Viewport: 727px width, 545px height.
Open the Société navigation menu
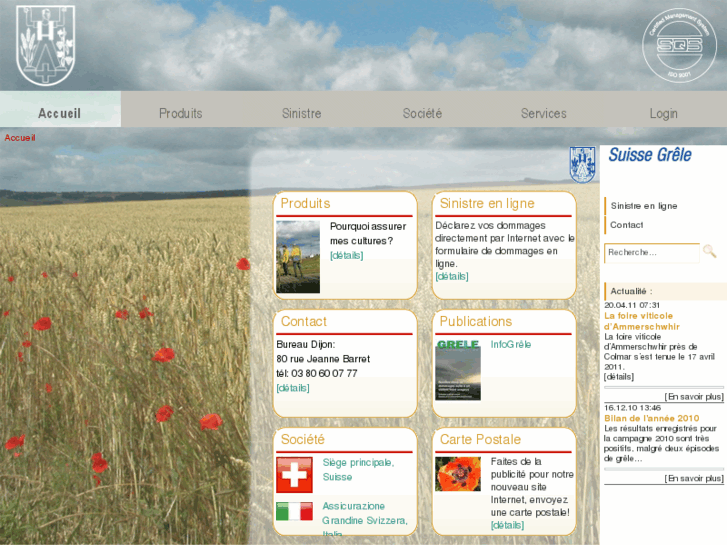pyautogui.click(x=422, y=113)
